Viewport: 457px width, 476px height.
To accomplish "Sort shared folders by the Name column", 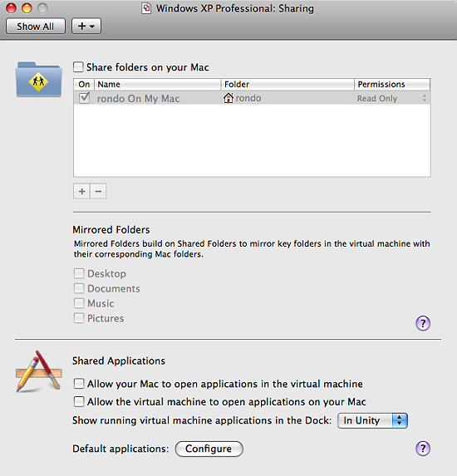I will coord(158,84).
